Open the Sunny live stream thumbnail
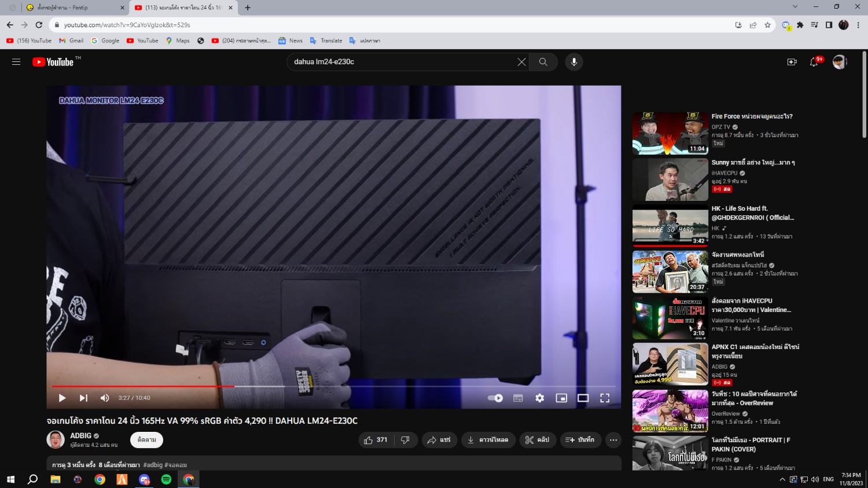 tap(670, 179)
